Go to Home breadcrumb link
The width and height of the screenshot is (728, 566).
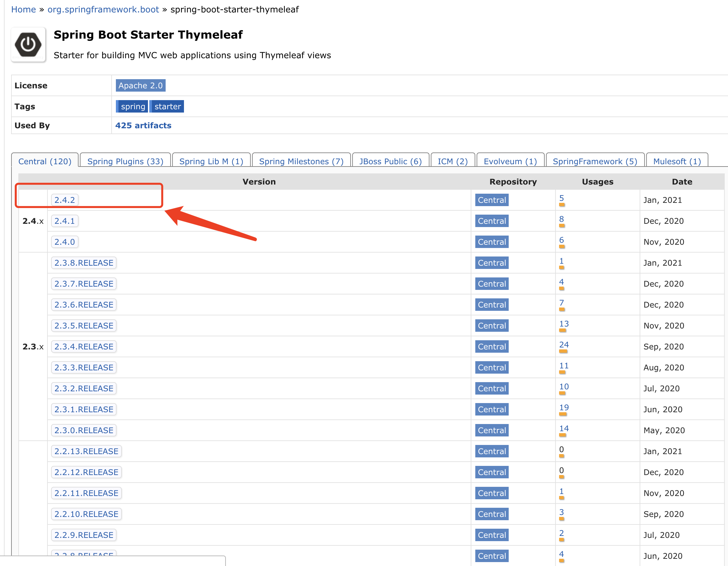pyautogui.click(x=23, y=9)
